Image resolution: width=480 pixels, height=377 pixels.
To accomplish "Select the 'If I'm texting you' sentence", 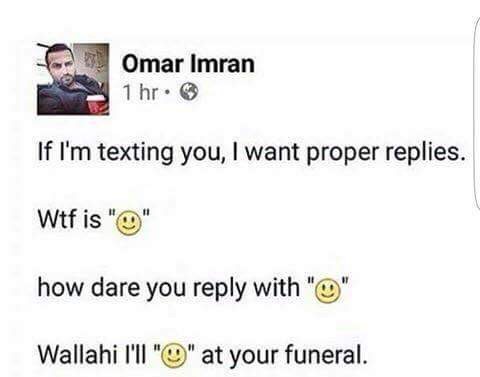I will [x=252, y=153].
